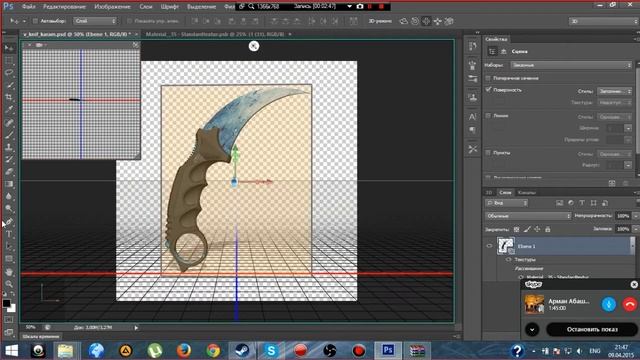Open Photoshop from the Windows taskbar
This screenshot has width=640, height=360.
point(388,350)
